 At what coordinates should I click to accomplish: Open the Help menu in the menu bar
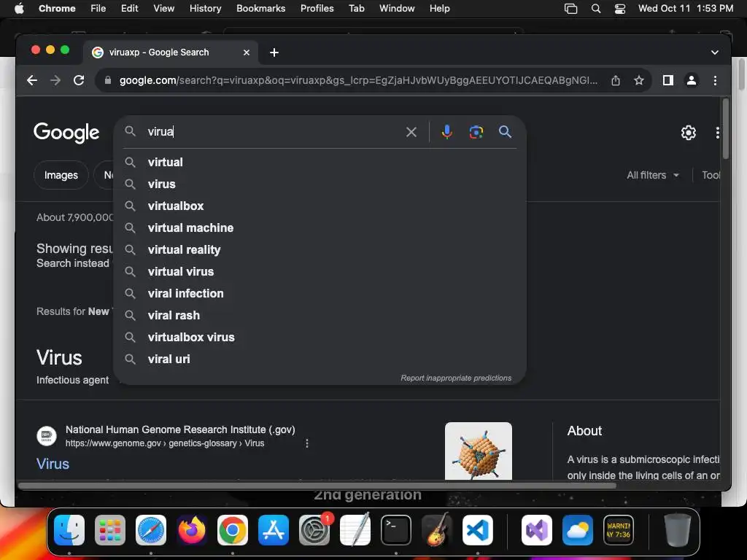coord(439,9)
